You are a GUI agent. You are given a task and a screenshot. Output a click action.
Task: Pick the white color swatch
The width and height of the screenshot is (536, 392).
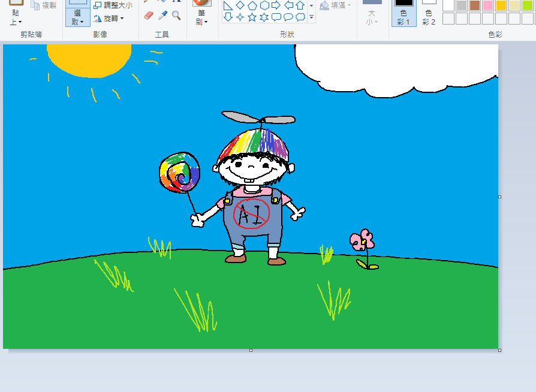448,5
